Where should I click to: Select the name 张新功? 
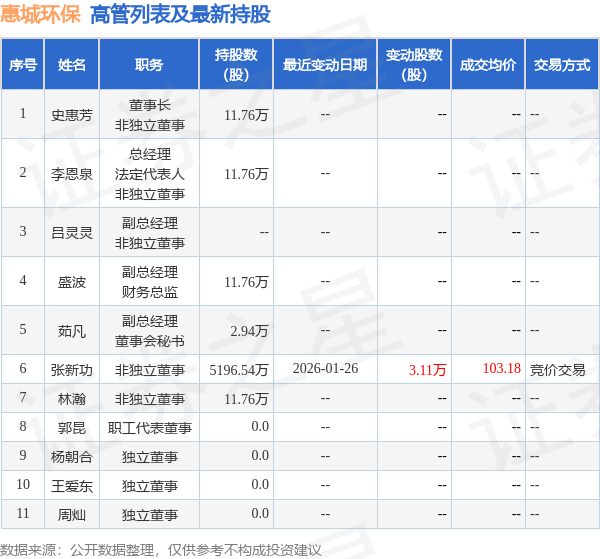[x=72, y=370]
